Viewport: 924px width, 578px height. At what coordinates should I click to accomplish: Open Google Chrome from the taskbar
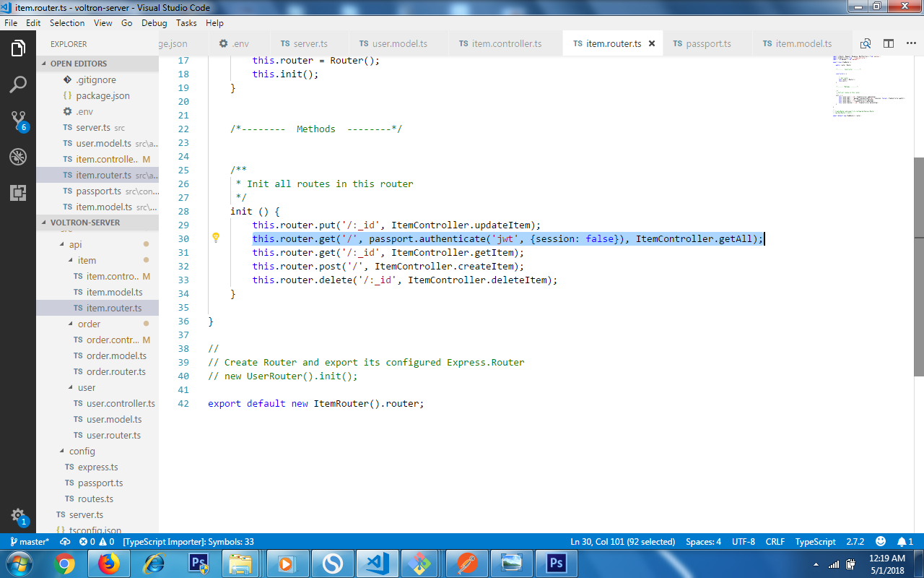(x=65, y=564)
